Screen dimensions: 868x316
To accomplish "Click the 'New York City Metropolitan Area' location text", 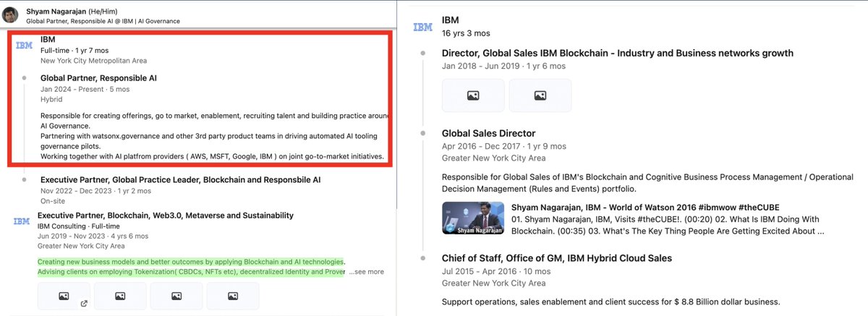I will (x=93, y=61).
